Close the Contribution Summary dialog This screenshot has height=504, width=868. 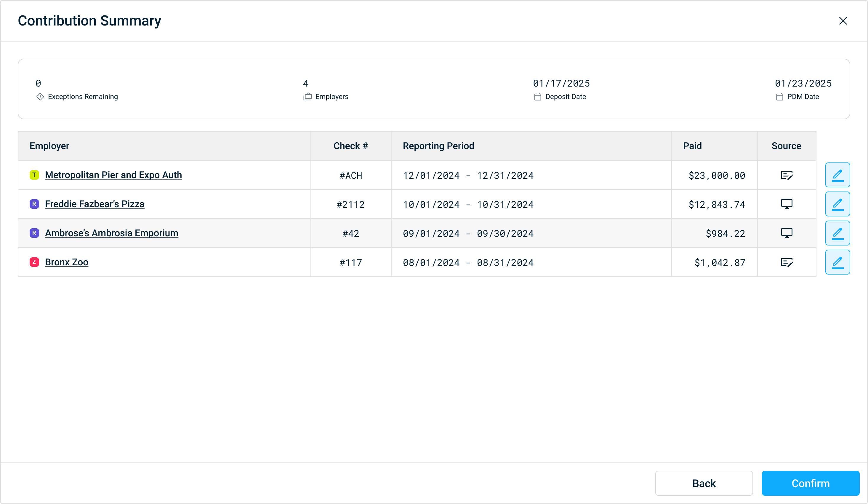(843, 21)
